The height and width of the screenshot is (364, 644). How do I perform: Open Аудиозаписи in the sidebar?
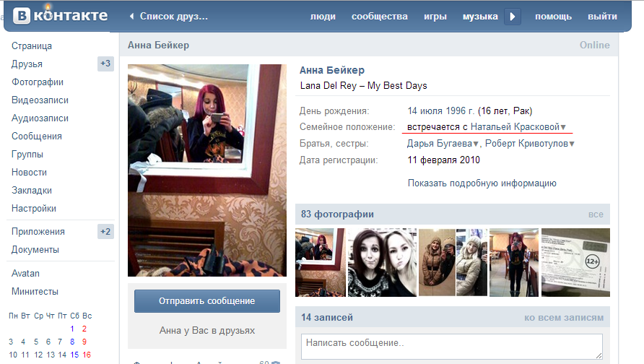40,118
